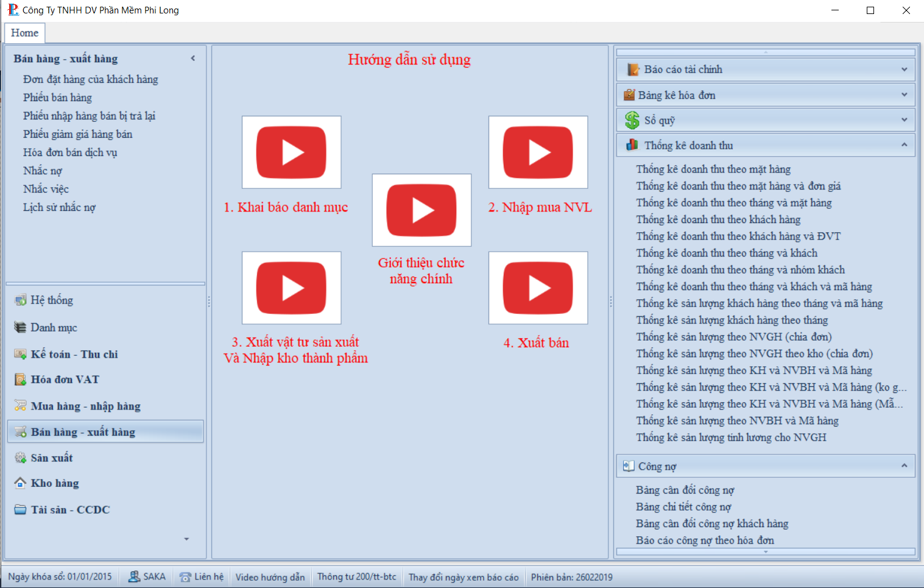Screen dimensions: 924x588
Task: Open Báo cáo công nợ theo hóa đơn
Action: pos(705,540)
